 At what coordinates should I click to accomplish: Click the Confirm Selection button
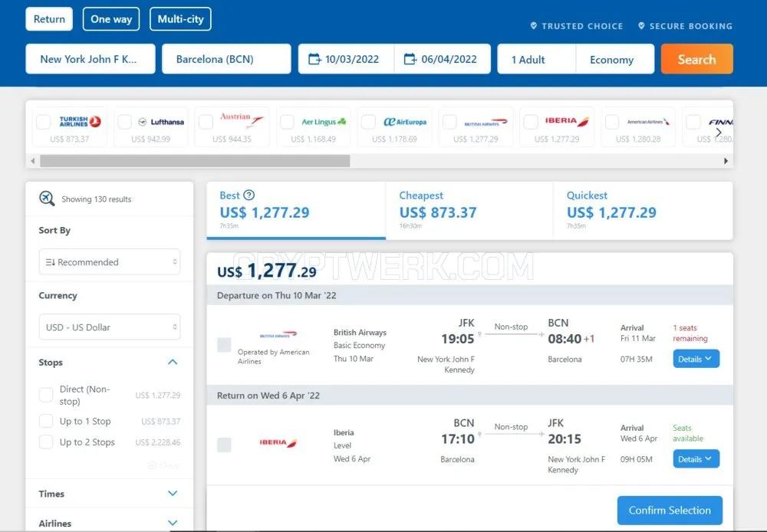pos(670,511)
